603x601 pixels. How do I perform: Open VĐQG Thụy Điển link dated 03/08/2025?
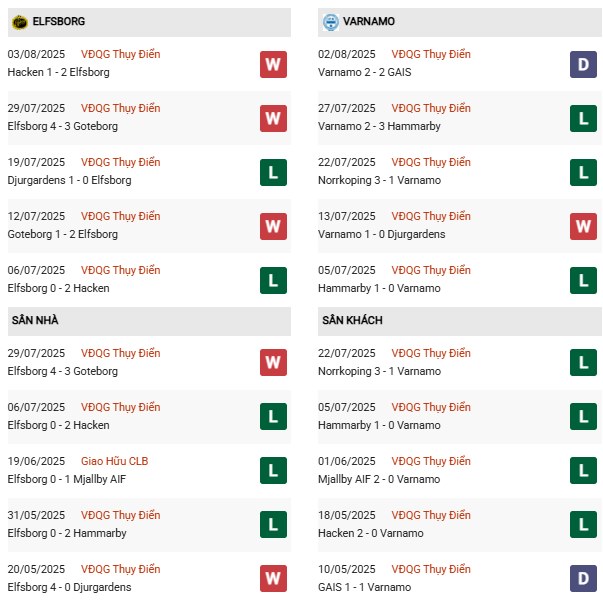(121, 54)
